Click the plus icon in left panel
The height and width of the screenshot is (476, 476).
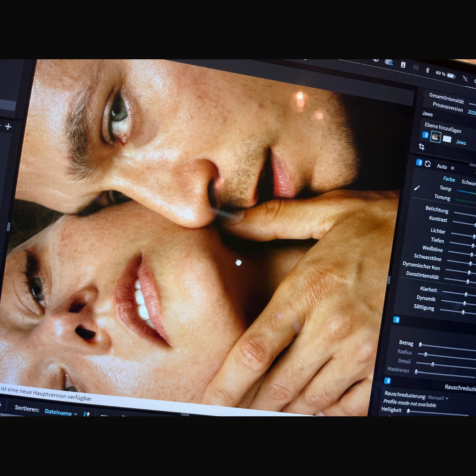[8, 127]
